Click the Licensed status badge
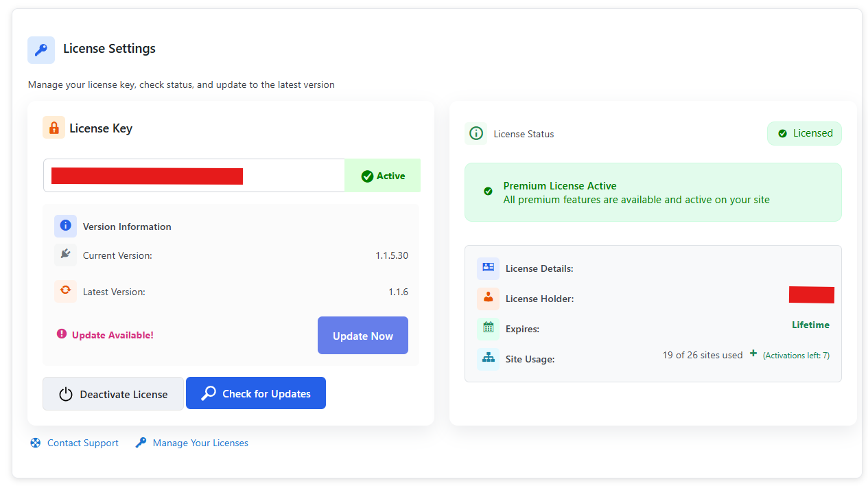868x486 pixels. click(804, 134)
